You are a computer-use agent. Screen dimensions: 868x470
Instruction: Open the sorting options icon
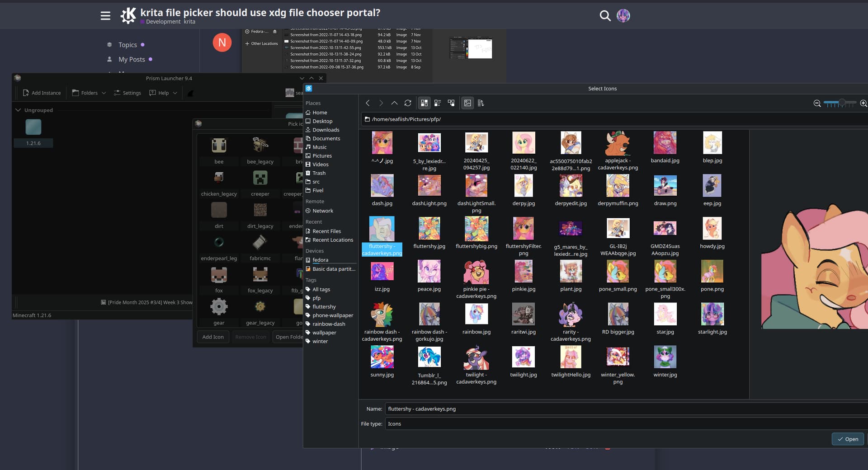pyautogui.click(x=481, y=103)
